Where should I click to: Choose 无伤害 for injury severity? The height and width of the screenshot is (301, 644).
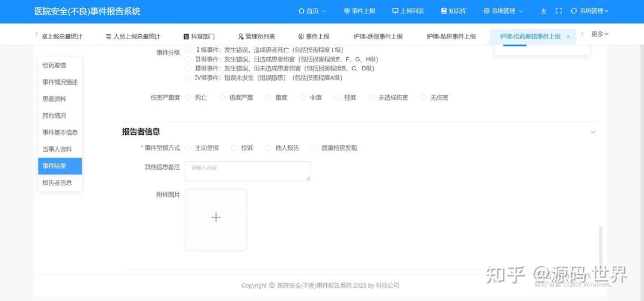424,98
